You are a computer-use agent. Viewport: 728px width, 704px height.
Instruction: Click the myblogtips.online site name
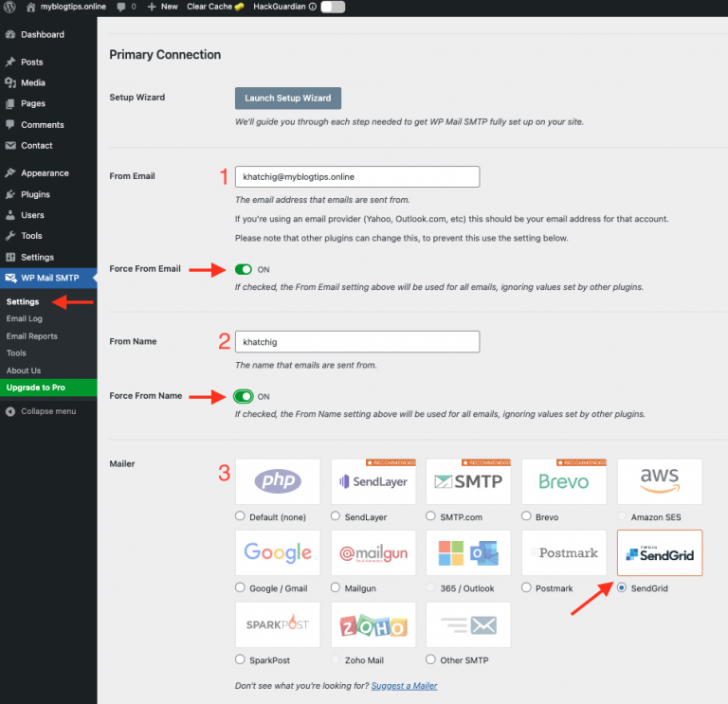(x=73, y=7)
